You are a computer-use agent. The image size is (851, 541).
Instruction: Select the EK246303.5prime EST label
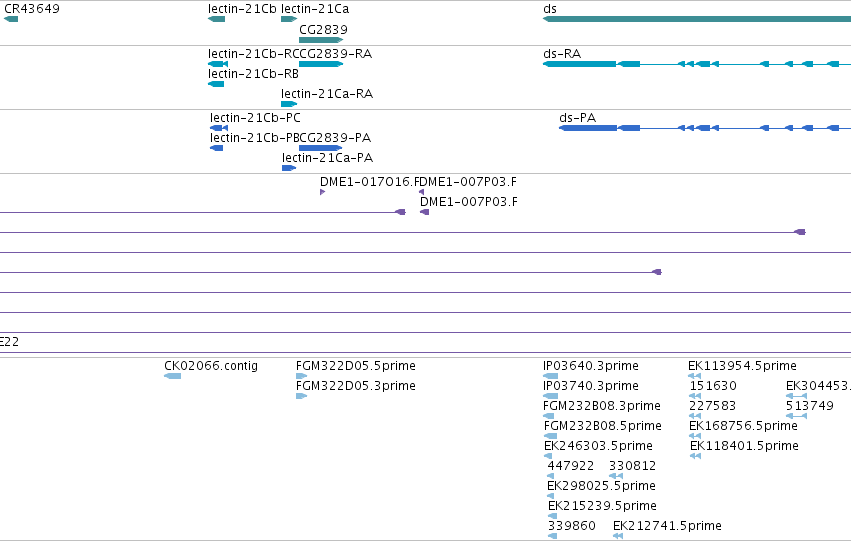(599, 446)
